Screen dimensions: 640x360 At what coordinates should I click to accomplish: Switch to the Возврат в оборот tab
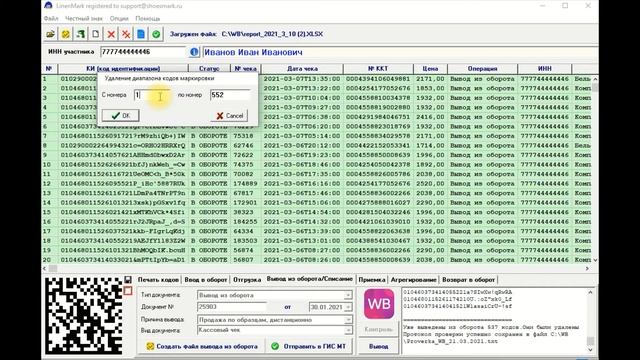tap(468, 280)
